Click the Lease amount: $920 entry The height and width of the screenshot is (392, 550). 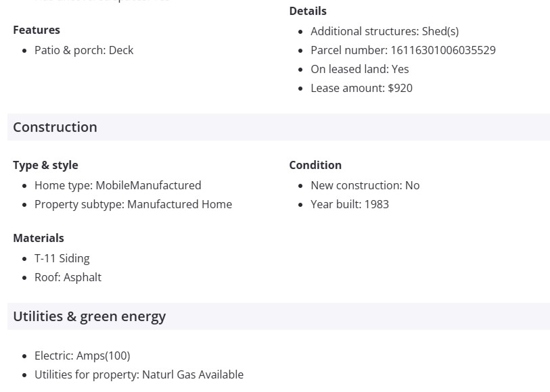click(361, 88)
